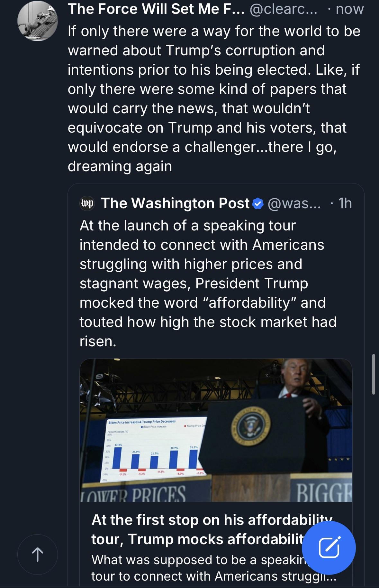Click the blue verified checkmark badge
This screenshot has height=588, width=379.
[258, 204]
